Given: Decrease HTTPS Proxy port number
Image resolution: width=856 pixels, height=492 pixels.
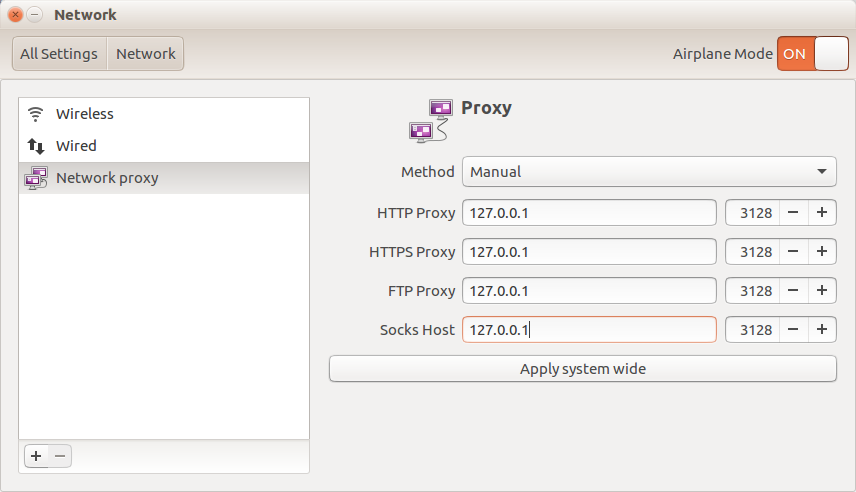Looking at the screenshot, I should 792,252.
